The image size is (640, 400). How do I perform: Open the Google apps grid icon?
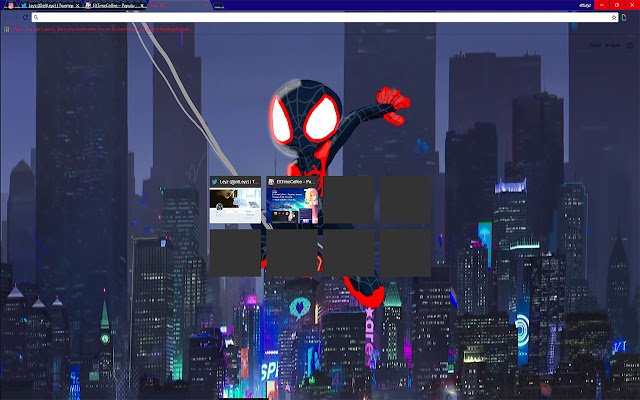click(x=630, y=45)
